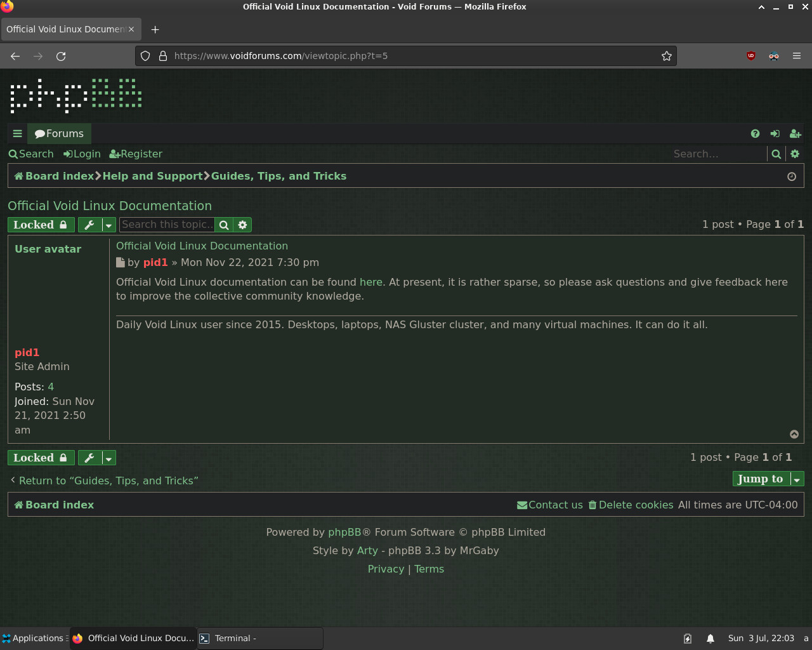Viewport: 812px width, 650px height.
Task: Open the Official Void Linux Documentation topic title
Action: tap(110, 206)
